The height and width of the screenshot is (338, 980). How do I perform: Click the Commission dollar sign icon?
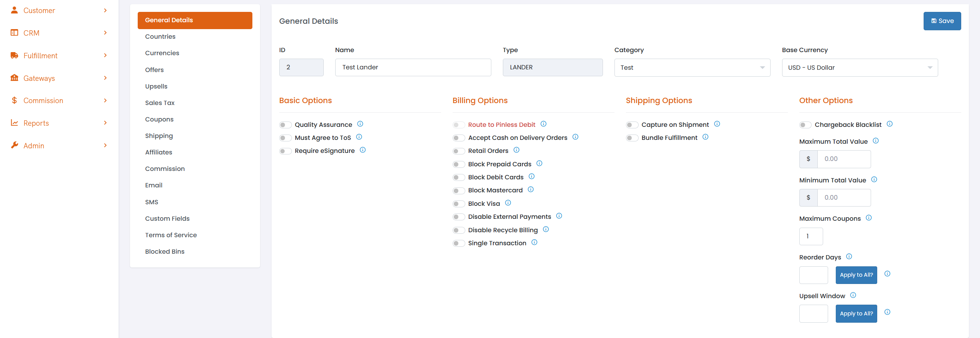point(15,100)
